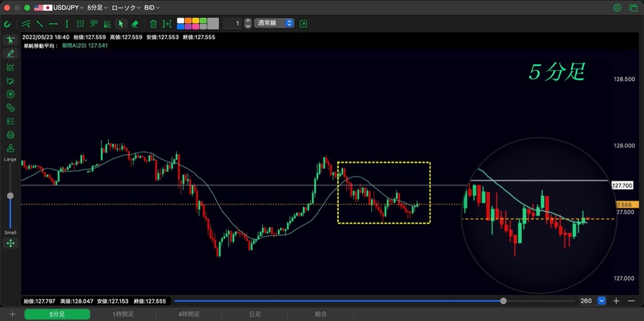Click the plus zoom-in button at bottom right
The image size is (644, 321).
pos(617,301)
